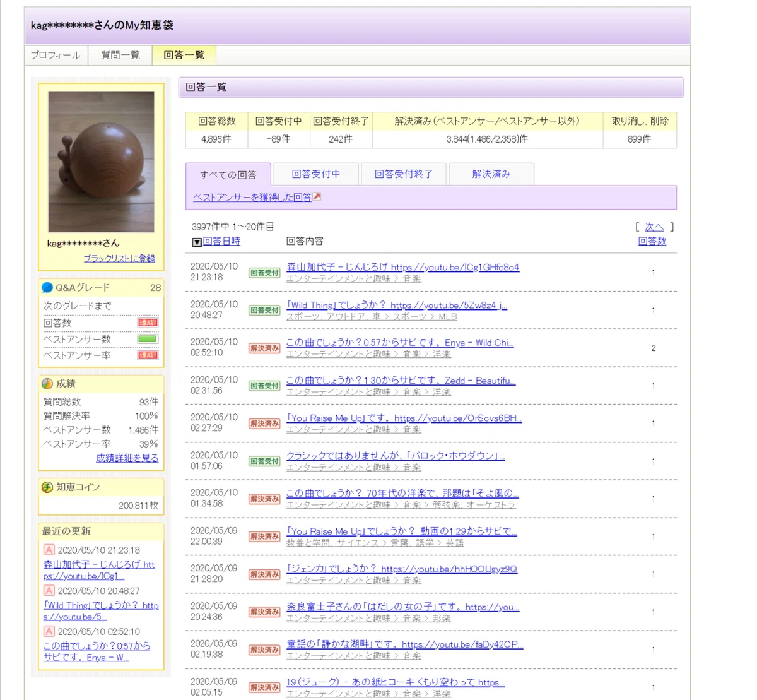Open answer クラシックではありませんが、「バロック・ホウダウン」
The height and width of the screenshot is (700, 757).
(x=396, y=456)
